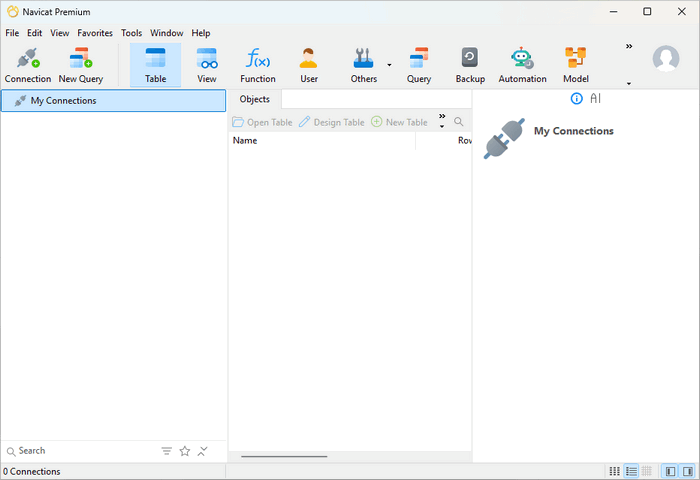Expand the Others dropdown arrow
Screen dimensions: 700x480
point(389,65)
